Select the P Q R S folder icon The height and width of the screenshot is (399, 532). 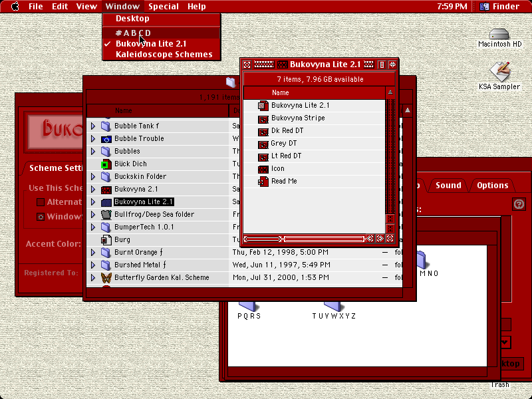(x=249, y=306)
